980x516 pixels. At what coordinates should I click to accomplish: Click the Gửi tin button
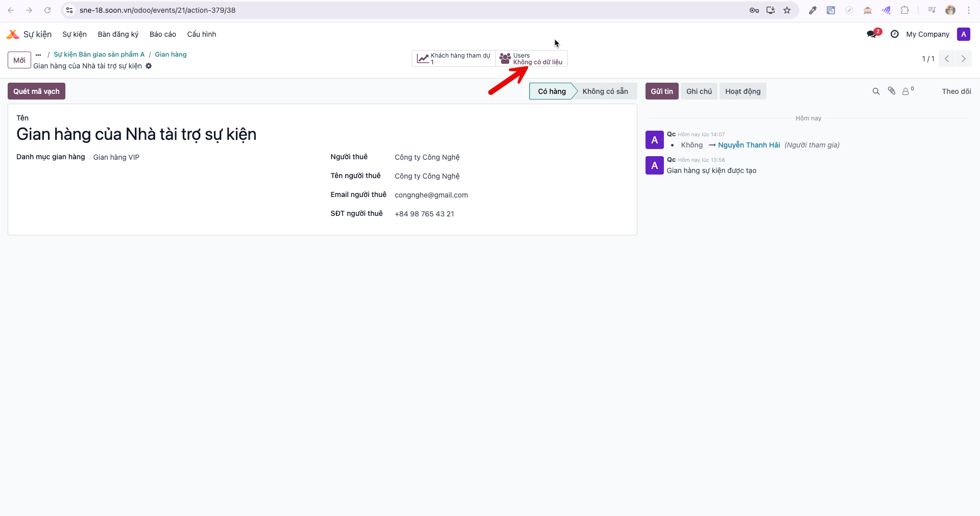662,91
